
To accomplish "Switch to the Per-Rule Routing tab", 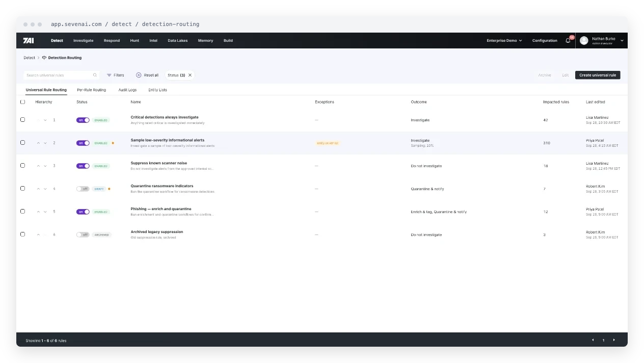I will (92, 90).
